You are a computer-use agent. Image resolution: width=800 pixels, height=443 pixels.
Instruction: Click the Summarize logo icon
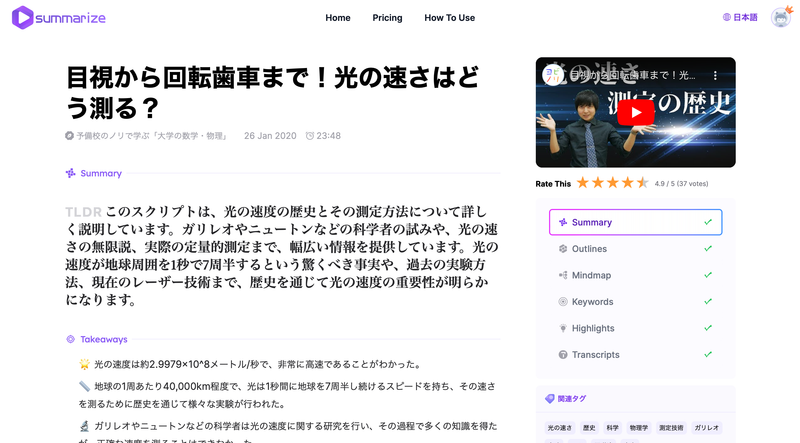(x=22, y=18)
